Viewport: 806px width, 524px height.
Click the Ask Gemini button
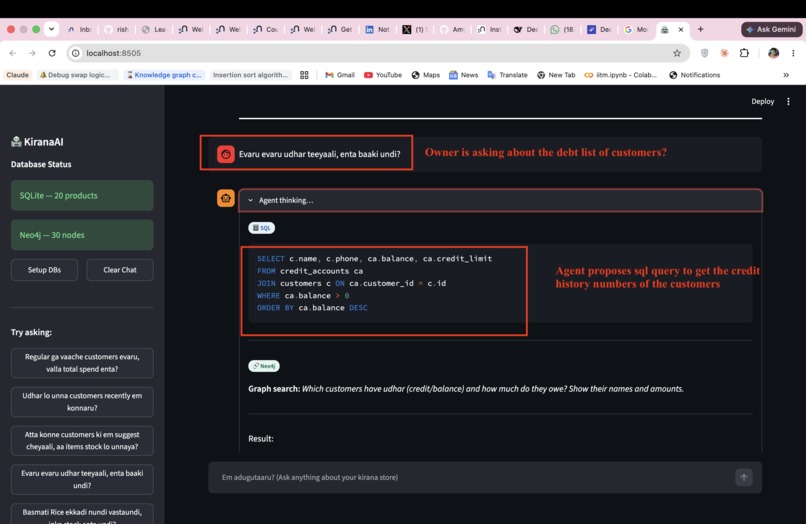tap(771, 29)
